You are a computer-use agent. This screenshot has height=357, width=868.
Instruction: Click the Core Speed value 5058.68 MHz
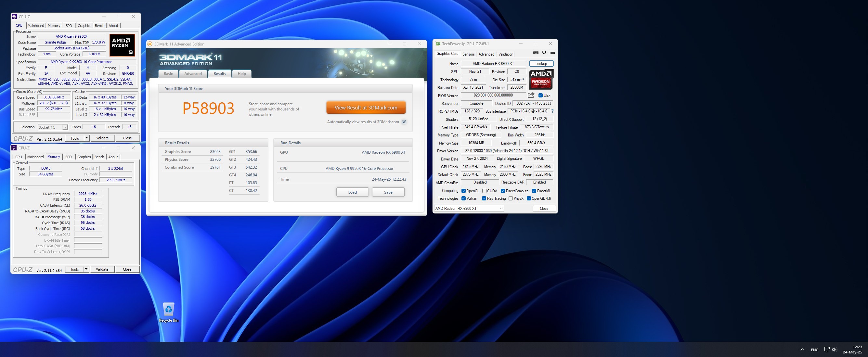pyautogui.click(x=54, y=97)
